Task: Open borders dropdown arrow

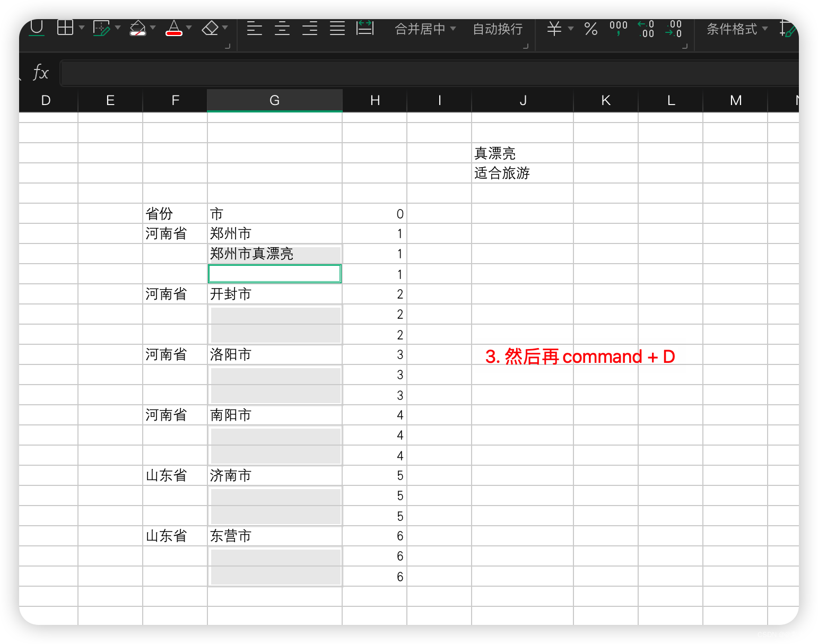Action: click(x=82, y=28)
